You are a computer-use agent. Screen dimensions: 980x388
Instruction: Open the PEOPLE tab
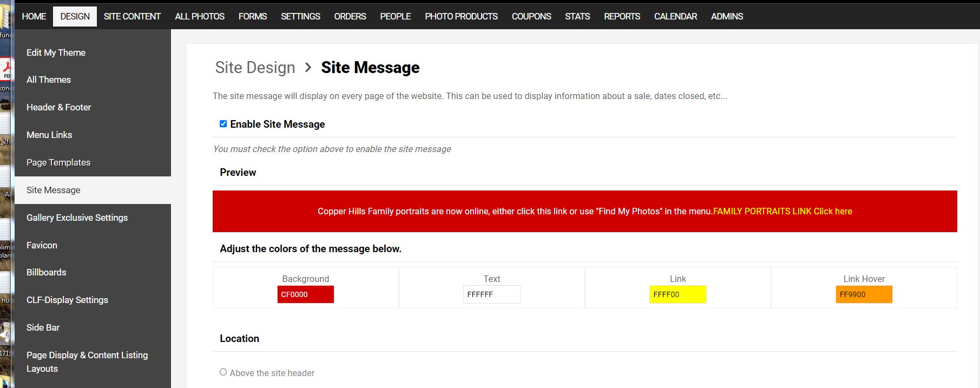pos(395,16)
